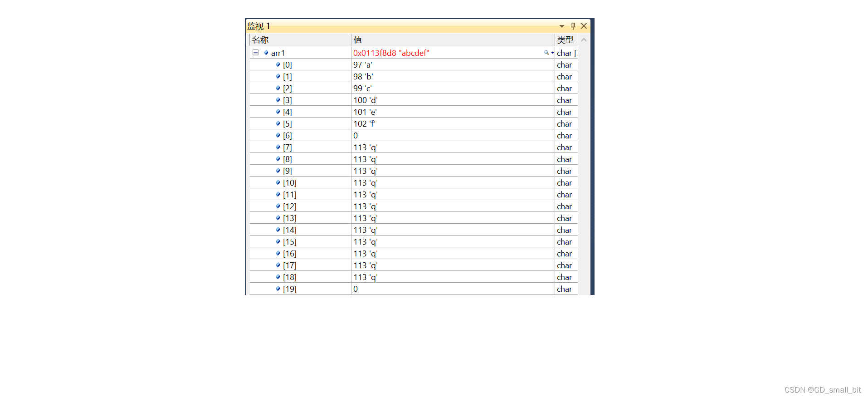
Task: Select the value 102 'f'
Action: point(365,124)
